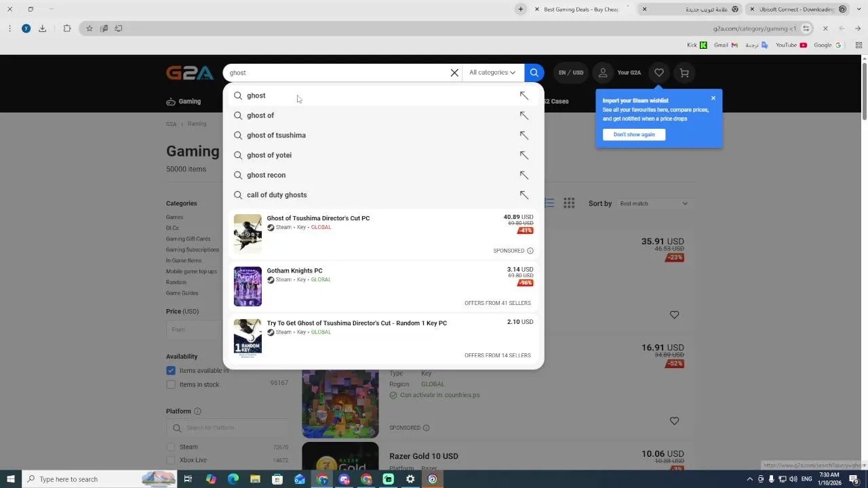Open Platform filter info icon

coord(197,411)
